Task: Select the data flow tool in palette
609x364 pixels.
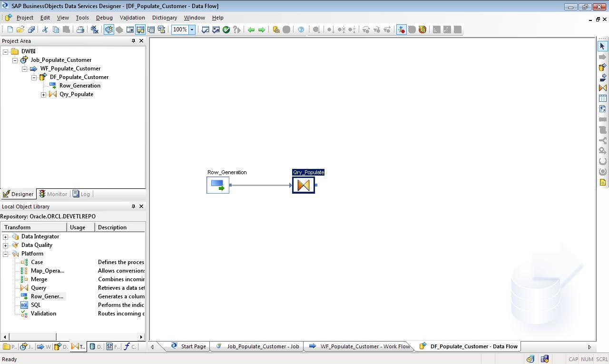Action: click(602, 67)
